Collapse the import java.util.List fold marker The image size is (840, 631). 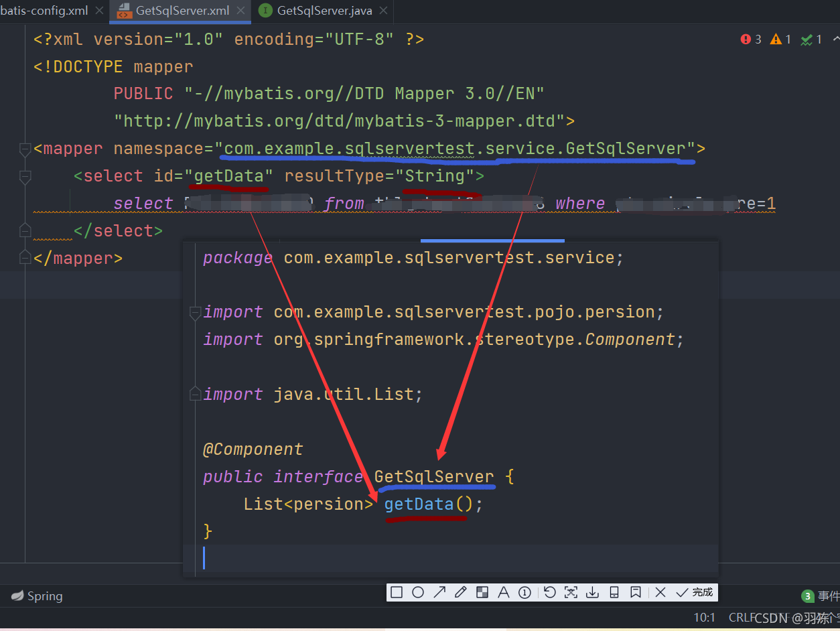point(195,393)
